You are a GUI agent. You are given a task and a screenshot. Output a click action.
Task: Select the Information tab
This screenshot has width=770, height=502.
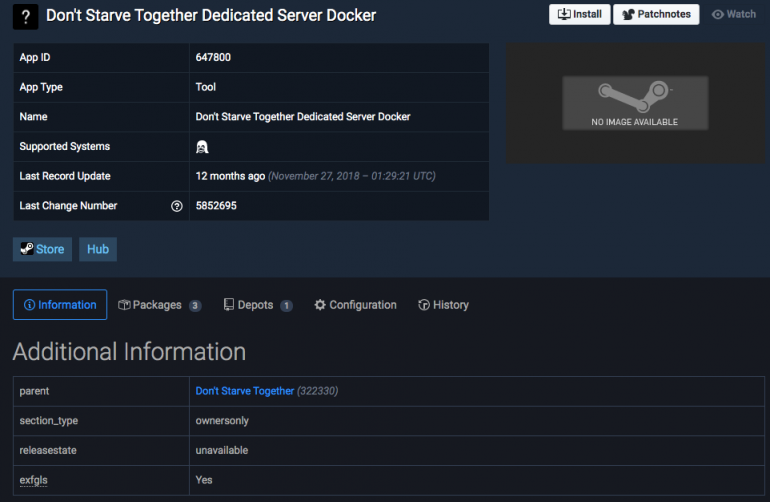coord(60,305)
